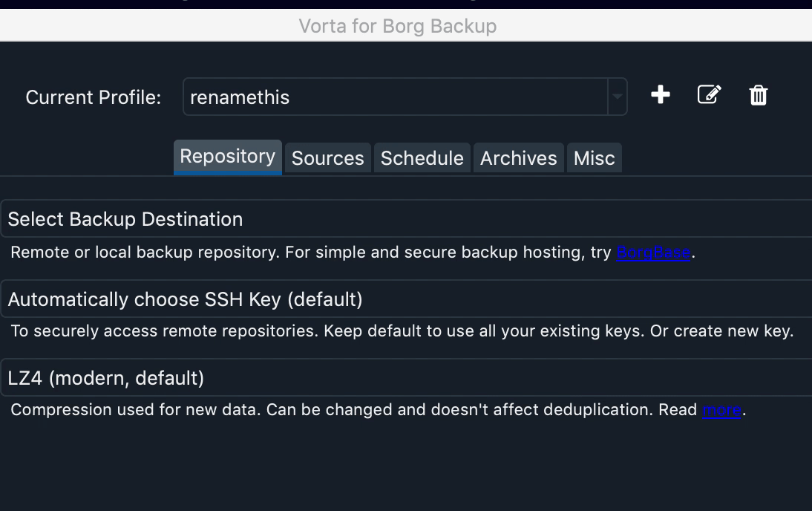
Task: View the Archives tab
Action: pyautogui.click(x=518, y=157)
